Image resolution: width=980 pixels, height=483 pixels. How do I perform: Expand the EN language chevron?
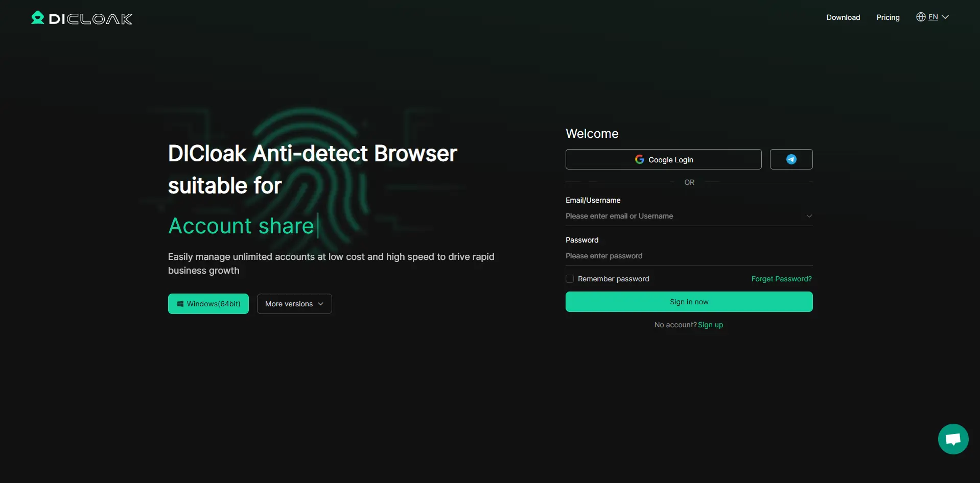(945, 17)
